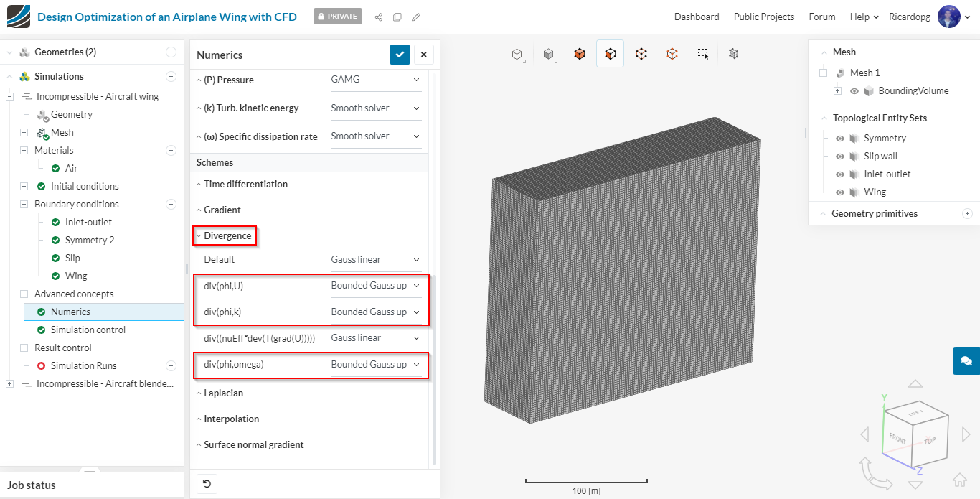Go to the Forum
Viewport: 980px width, 499px height.
(x=822, y=17)
